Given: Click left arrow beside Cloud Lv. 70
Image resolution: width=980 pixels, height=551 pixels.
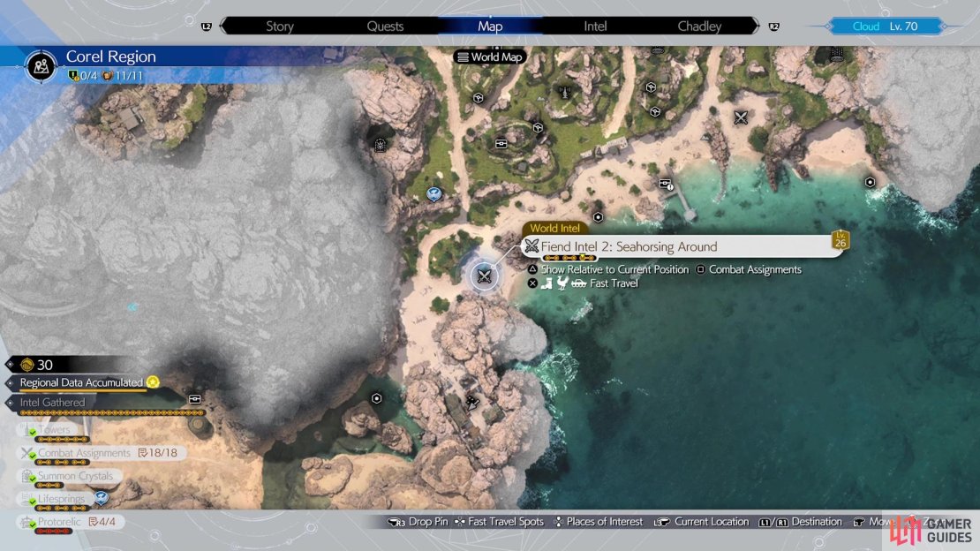Looking at the screenshot, I should pos(829,26).
